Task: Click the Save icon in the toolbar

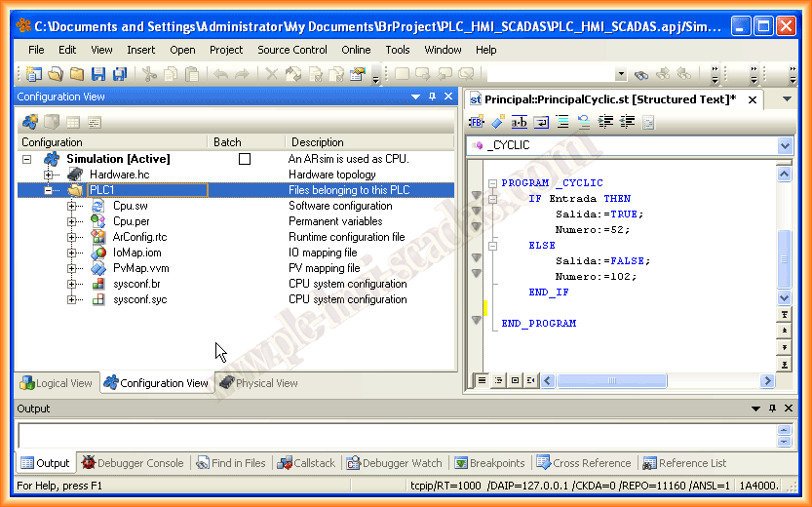Action: point(97,74)
